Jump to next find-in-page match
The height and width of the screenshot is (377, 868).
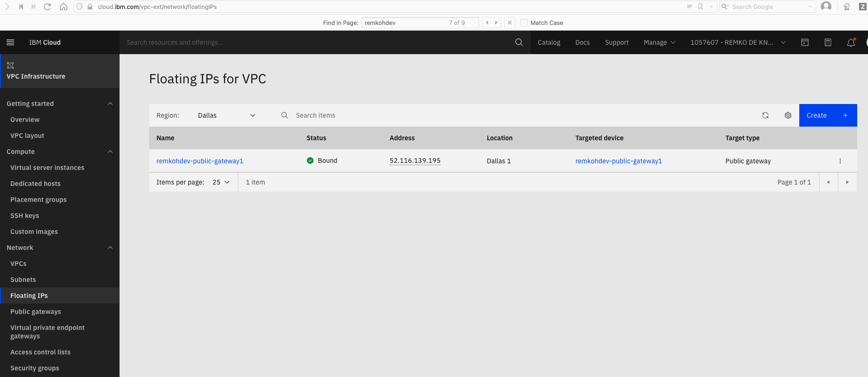click(x=496, y=23)
